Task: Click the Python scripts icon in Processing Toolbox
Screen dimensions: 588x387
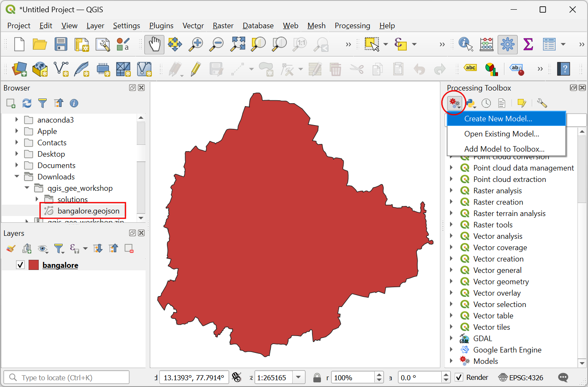Action: pyautogui.click(x=471, y=103)
